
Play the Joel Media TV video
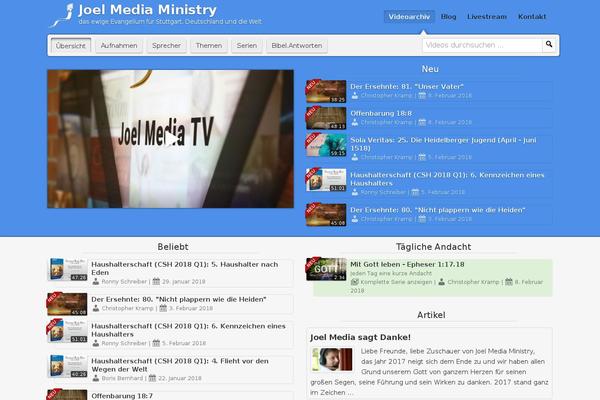pyautogui.click(x=171, y=139)
